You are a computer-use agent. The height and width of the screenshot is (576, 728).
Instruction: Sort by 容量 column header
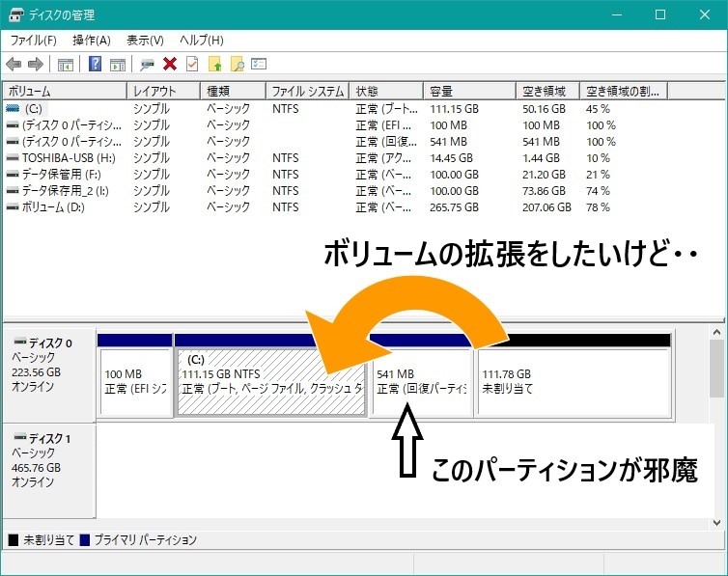[469, 91]
